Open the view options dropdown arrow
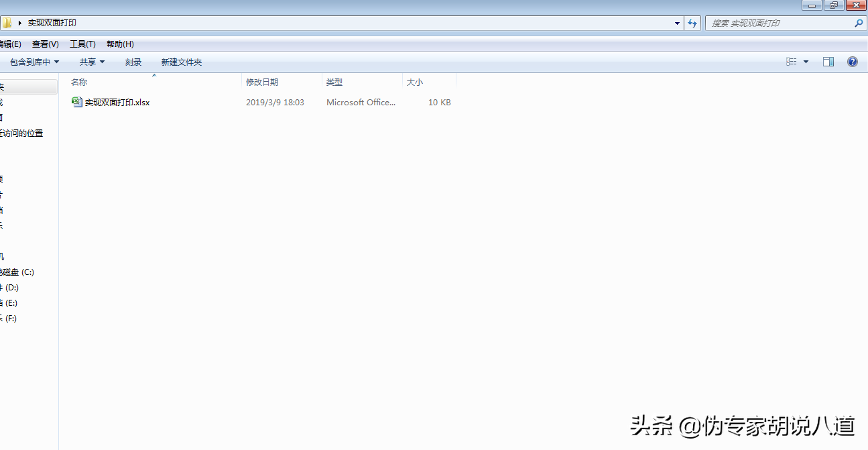The width and height of the screenshot is (868, 450). (x=806, y=62)
